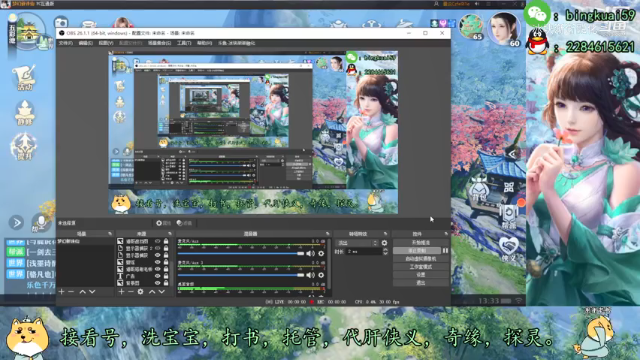Viewport: 640px width, 360px height.
Task: Open the 属性 properties button above docks
Action: (164, 223)
